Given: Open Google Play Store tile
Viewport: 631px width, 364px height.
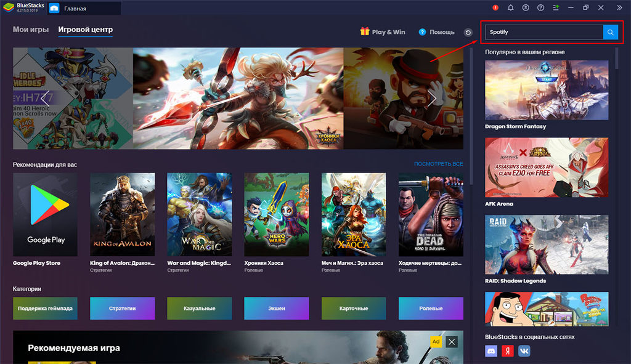Looking at the screenshot, I should tap(45, 214).
